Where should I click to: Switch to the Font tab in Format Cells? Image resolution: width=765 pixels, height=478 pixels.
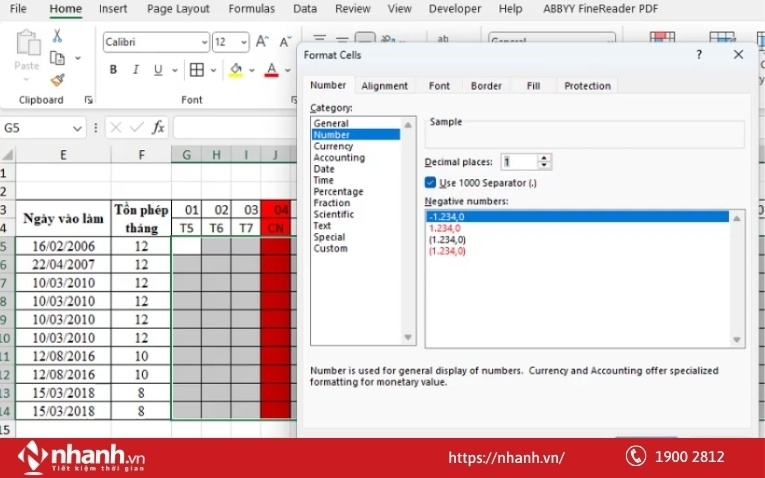click(x=439, y=86)
